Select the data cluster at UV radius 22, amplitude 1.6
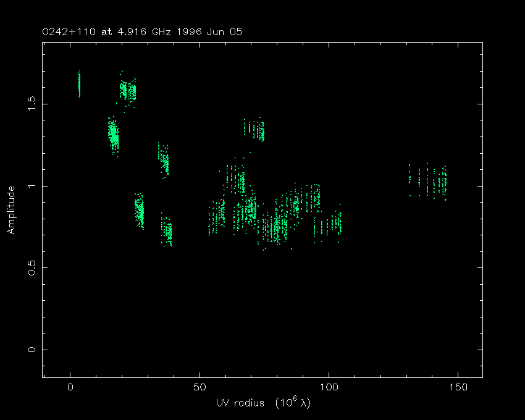This screenshot has width=525, height=420. click(x=128, y=91)
